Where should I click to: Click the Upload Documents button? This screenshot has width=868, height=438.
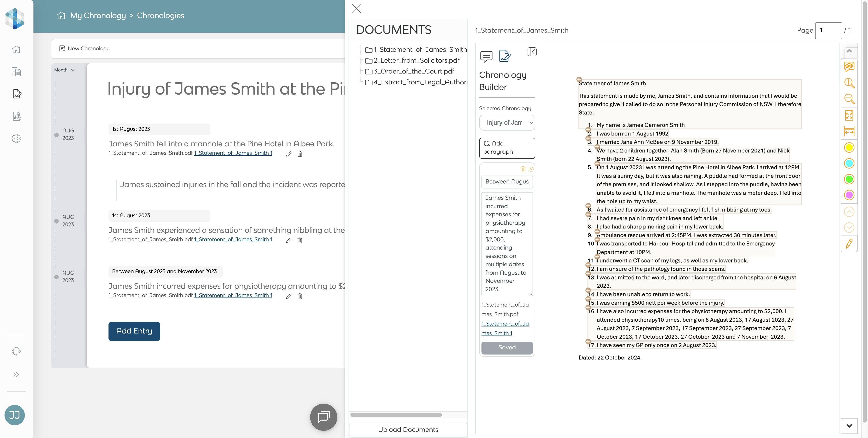tap(408, 430)
